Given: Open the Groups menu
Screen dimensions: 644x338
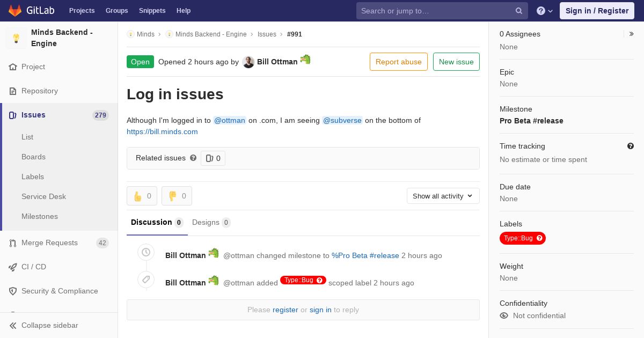Looking at the screenshot, I should pyautogui.click(x=117, y=11).
